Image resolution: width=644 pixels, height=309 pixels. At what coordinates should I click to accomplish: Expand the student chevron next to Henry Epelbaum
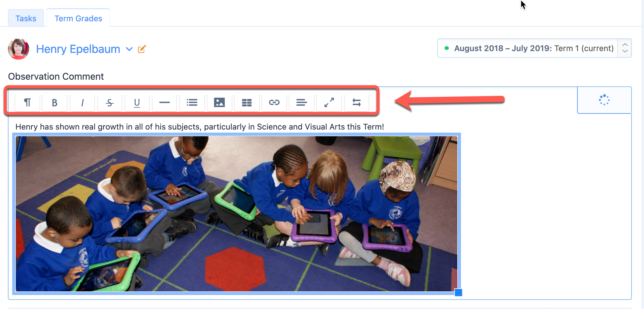129,49
